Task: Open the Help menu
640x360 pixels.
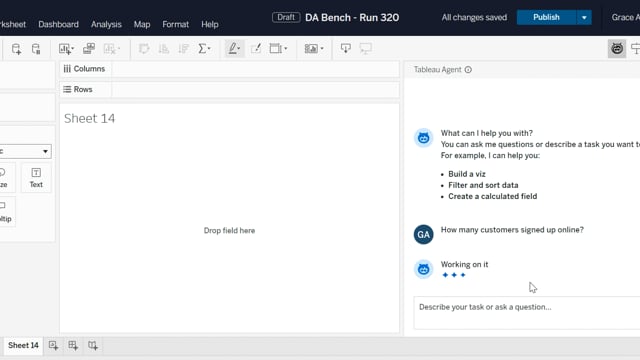Action: point(210,24)
